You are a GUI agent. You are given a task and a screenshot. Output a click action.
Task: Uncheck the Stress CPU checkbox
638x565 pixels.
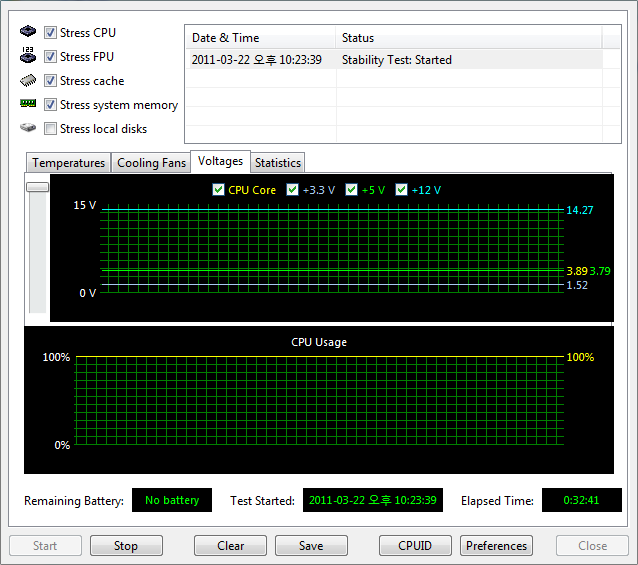50,33
